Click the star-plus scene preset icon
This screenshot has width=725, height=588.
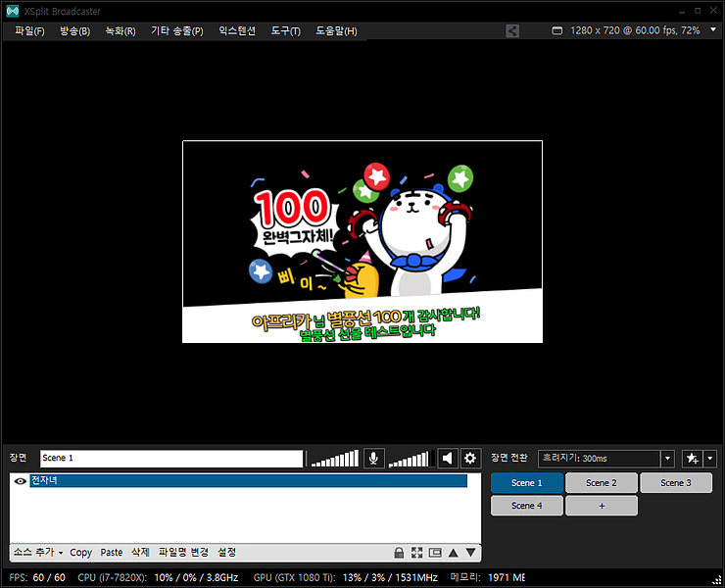(x=692, y=459)
